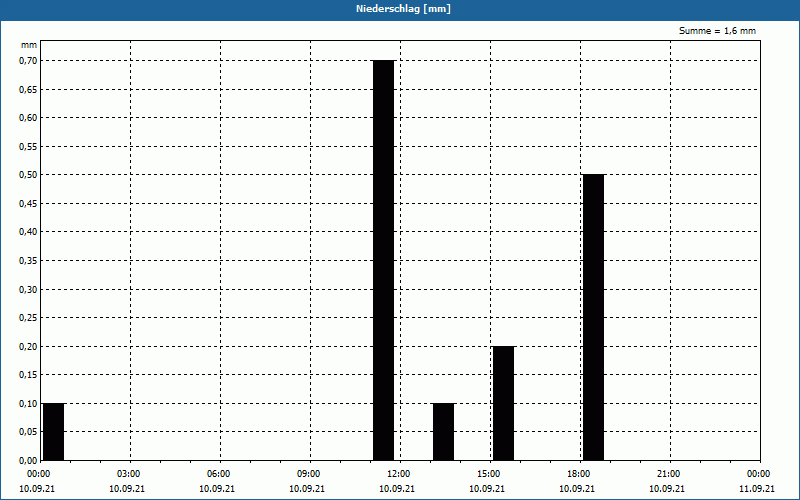The width and height of the screenshot is (800, 500).
Task: Click the 09:00 time axis label
Action: click(x=308, y=474)
